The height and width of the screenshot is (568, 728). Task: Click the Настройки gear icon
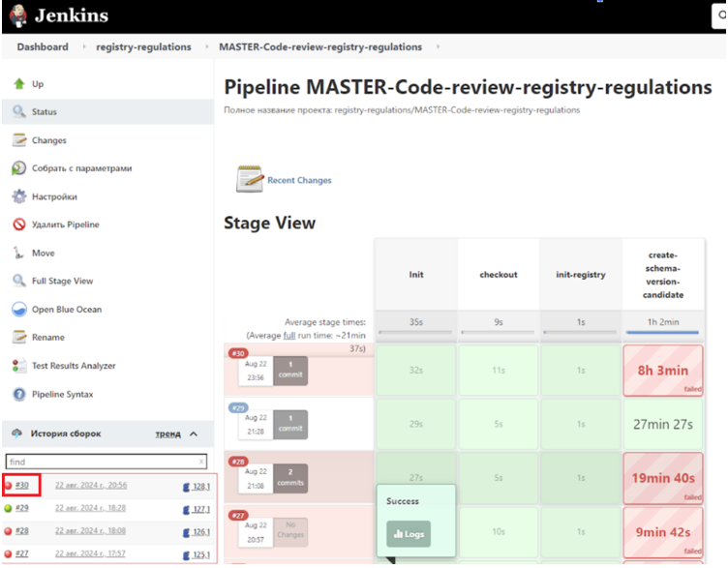coord(19,196)
